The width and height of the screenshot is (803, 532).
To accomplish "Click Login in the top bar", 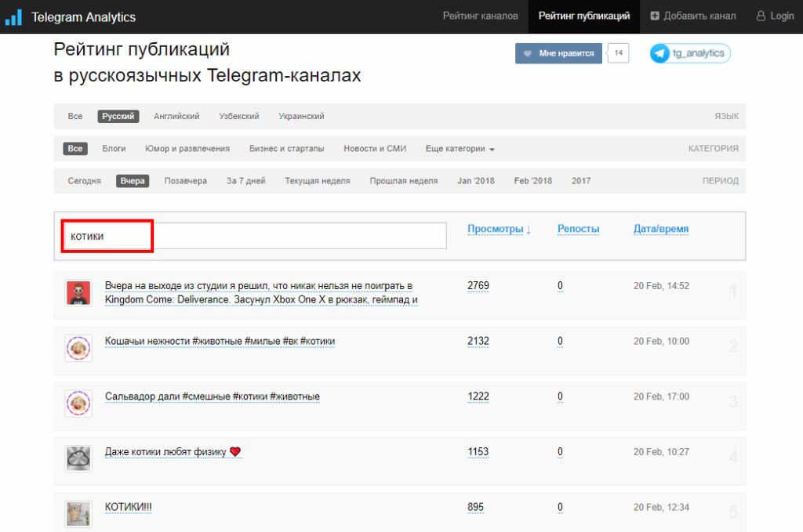I will tap(775, 16).
